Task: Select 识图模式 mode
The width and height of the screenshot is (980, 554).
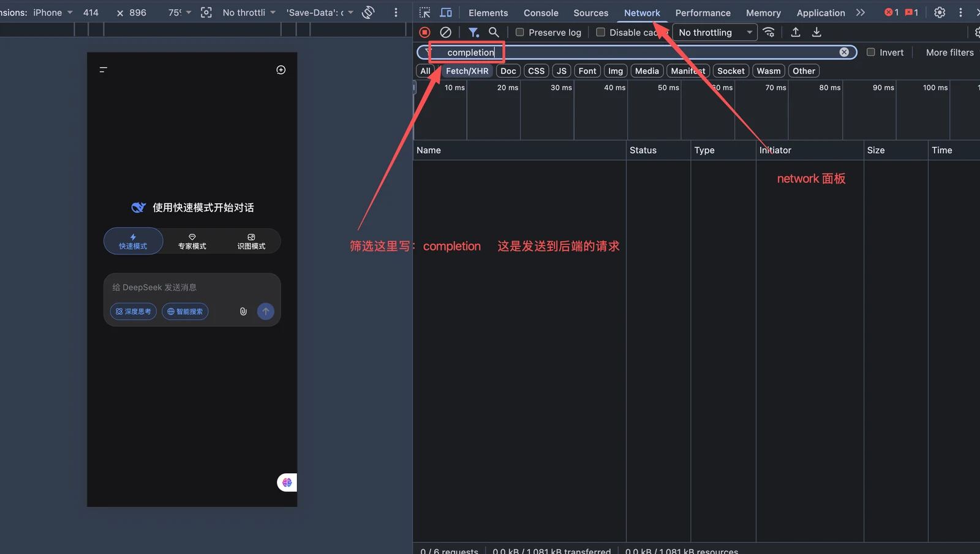Action: [251, 241]
